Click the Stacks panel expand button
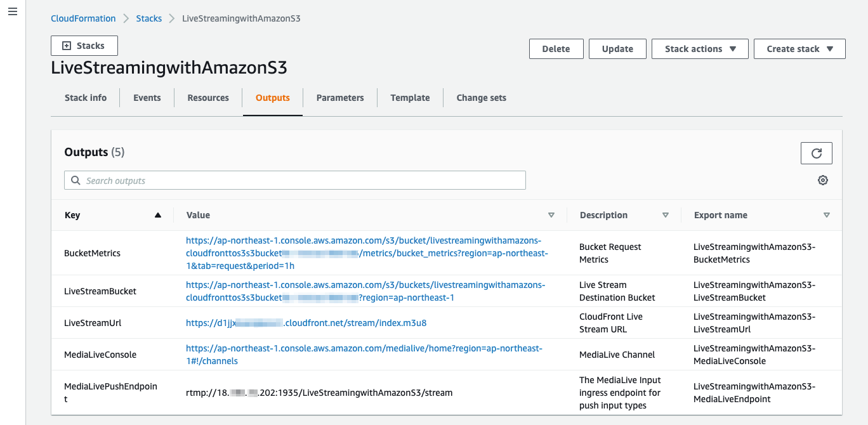The width and height of the screenshot is (868, 425). tap(84, 46)
